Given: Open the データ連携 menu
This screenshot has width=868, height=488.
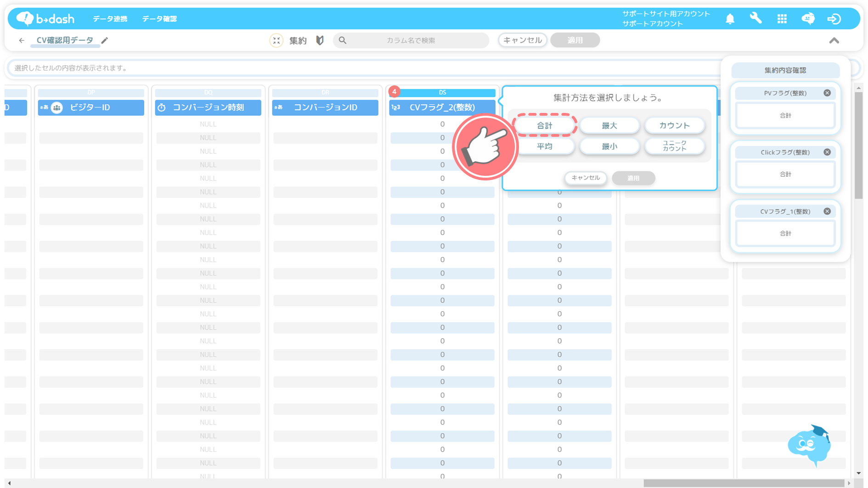Looking at the screenshot, I should pyautogui.click(x=110, y=19).
